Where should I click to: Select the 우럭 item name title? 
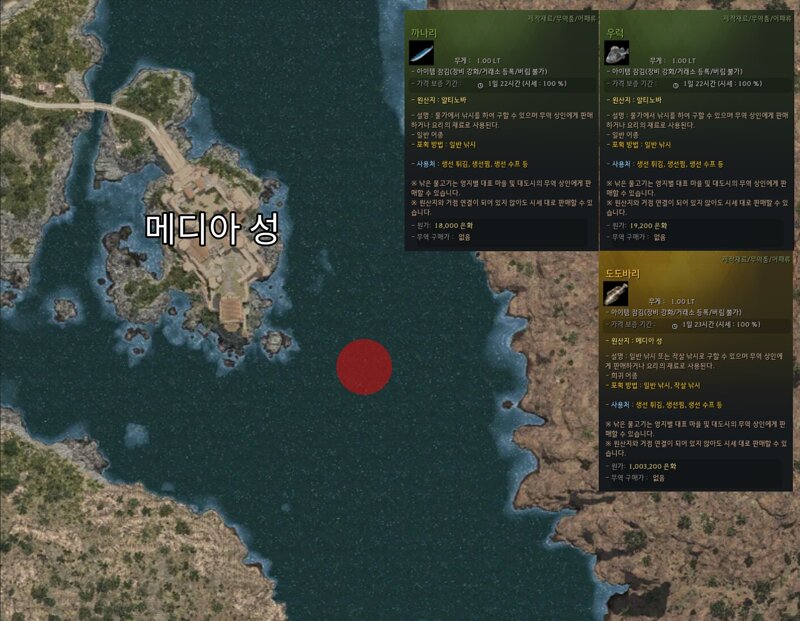pyautogui.click(x=615, y=33)
